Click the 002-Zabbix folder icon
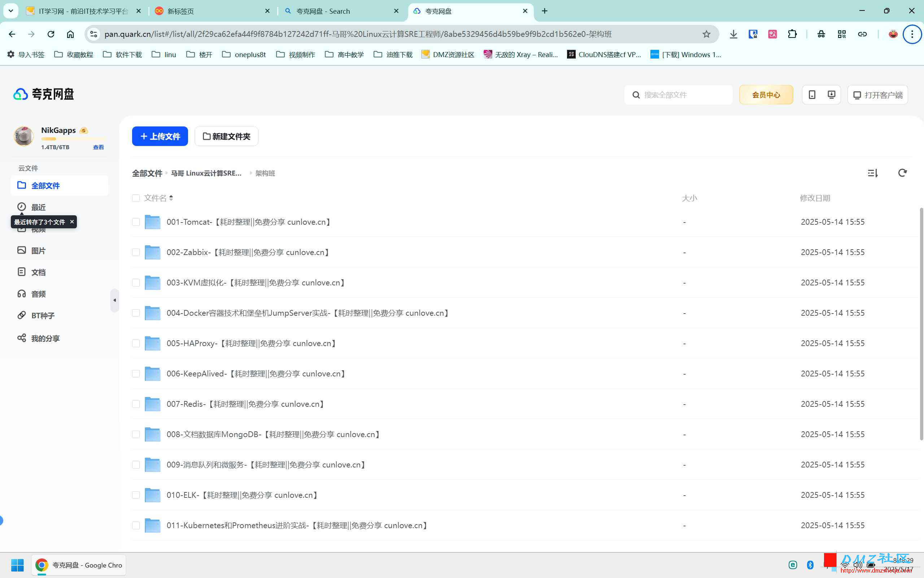The image size is (924, 578). pyautogui.click(x=152, y=252)
